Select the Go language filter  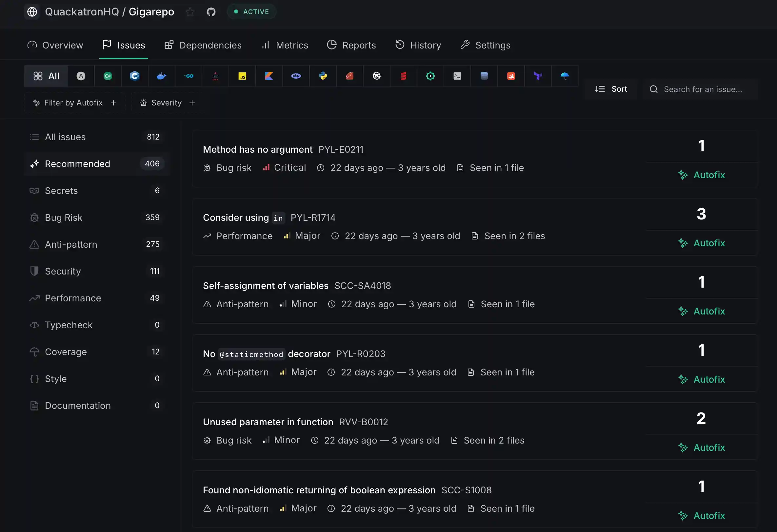[x=189, y=76]
